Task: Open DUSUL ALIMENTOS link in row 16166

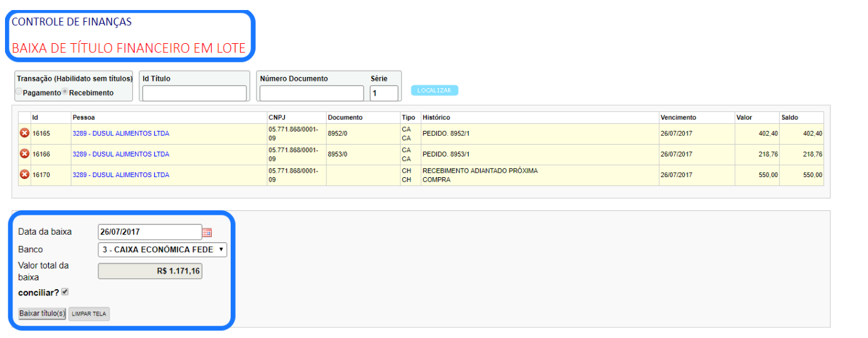Action: [x=120, y=154]
